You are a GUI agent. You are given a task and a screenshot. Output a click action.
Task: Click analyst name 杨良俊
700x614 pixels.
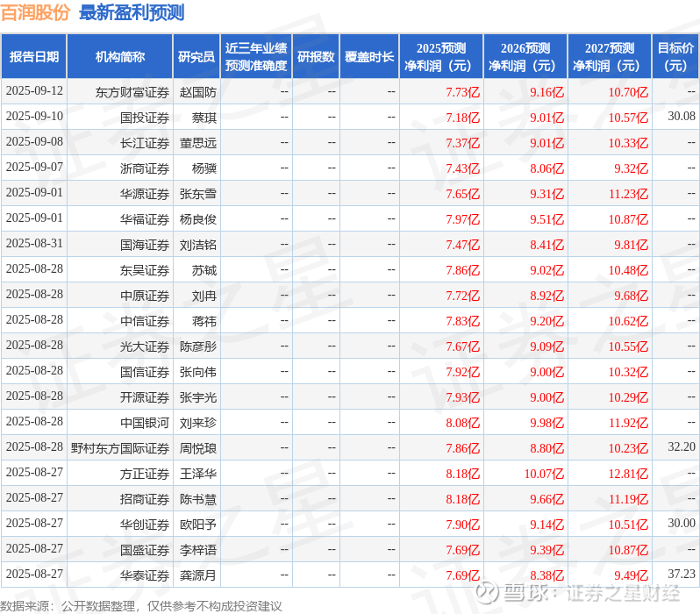click(197, 219)
